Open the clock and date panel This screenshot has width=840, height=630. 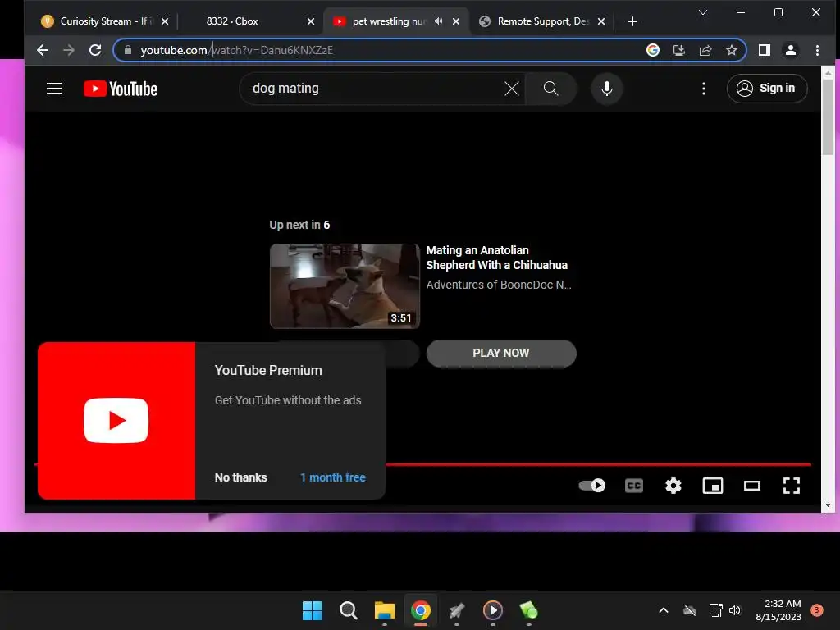(x=778, y=610)
